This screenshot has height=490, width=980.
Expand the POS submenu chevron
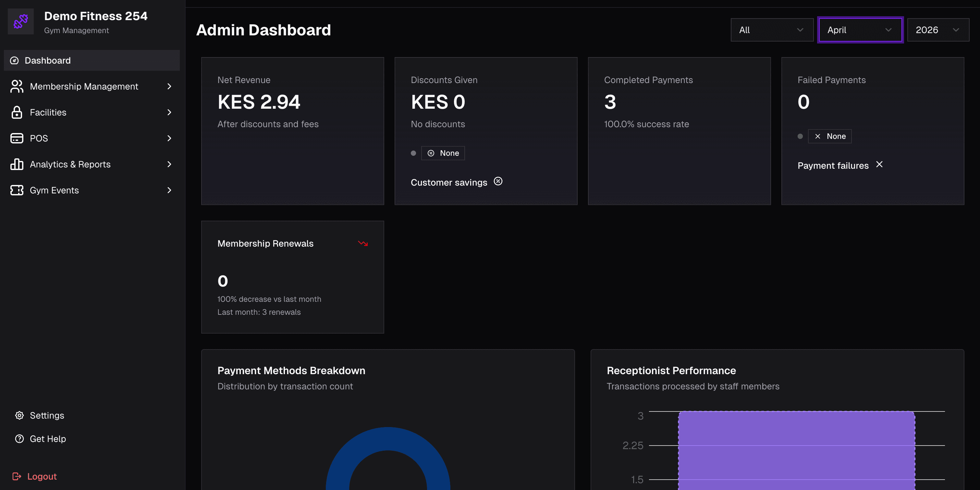(169, 138)
